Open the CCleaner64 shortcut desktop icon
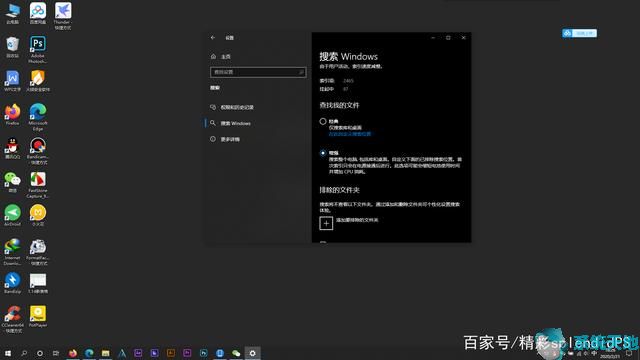This screenshot has width=640, height=360. coord(13,320)
